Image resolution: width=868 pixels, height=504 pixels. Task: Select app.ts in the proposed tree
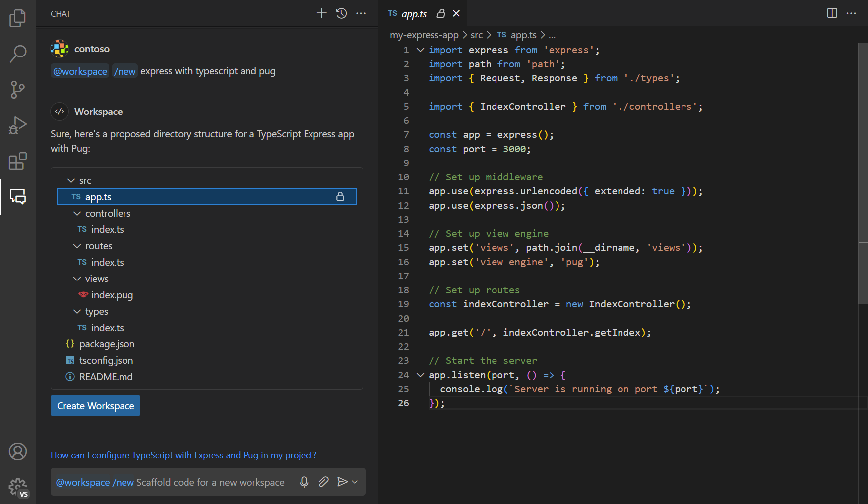click(207, 197)
